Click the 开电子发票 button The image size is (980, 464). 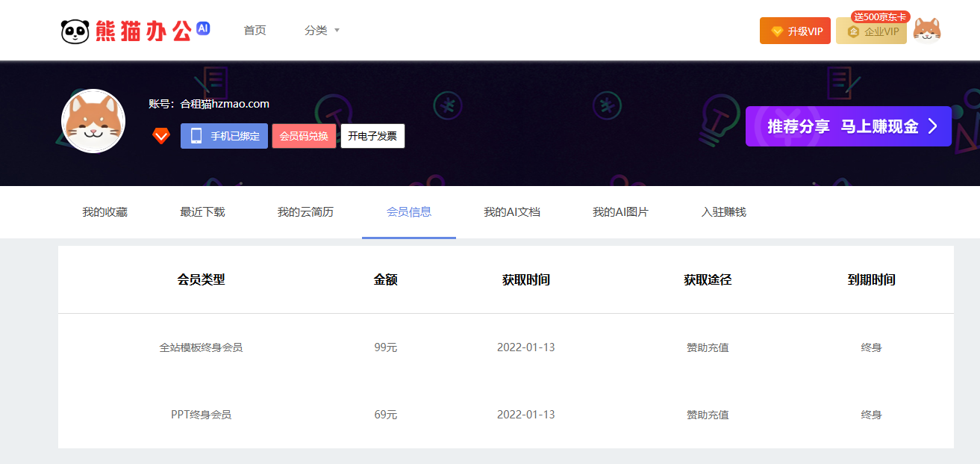(x=372, y=136)
